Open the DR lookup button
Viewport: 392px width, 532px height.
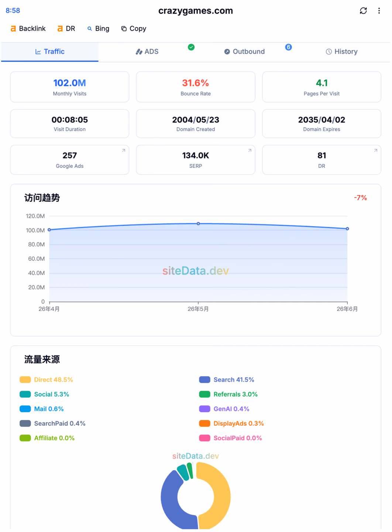tap(66, 28)
